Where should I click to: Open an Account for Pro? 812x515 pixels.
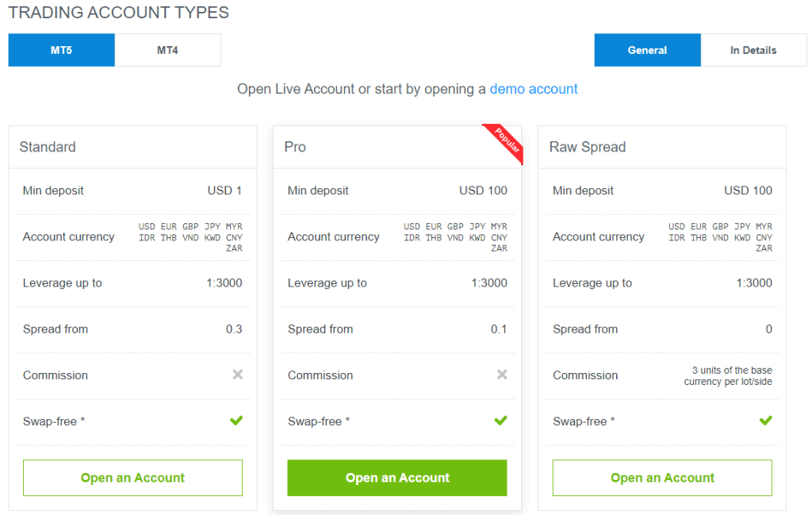coord(397,478)
